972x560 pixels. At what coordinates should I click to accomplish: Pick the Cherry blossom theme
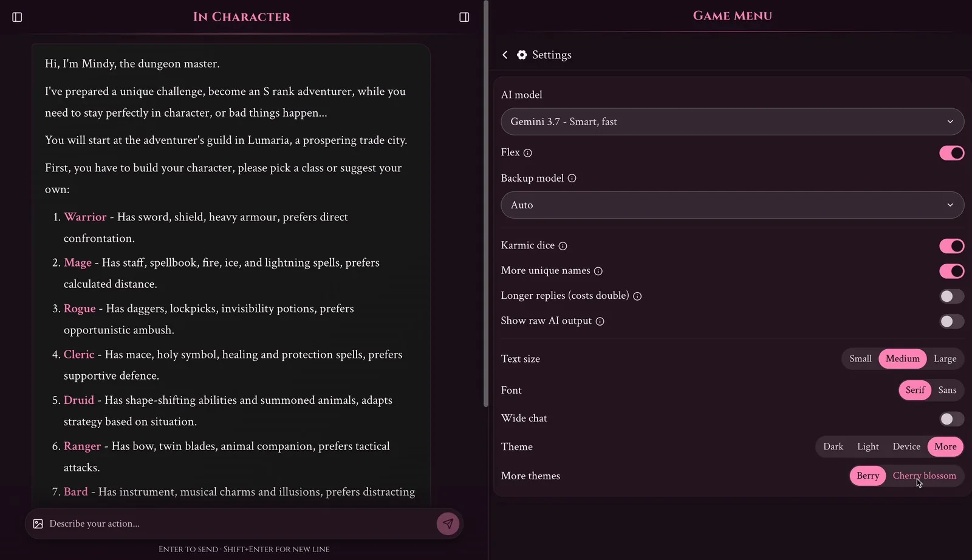924,476
